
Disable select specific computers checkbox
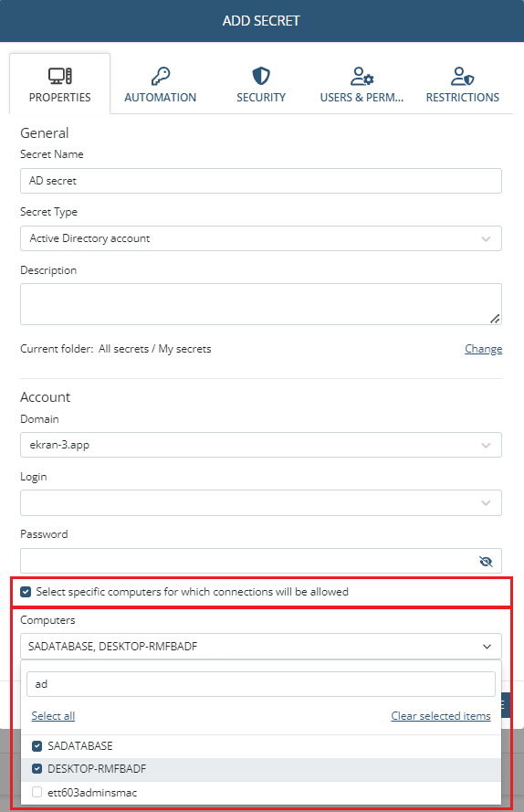(26, 591)
